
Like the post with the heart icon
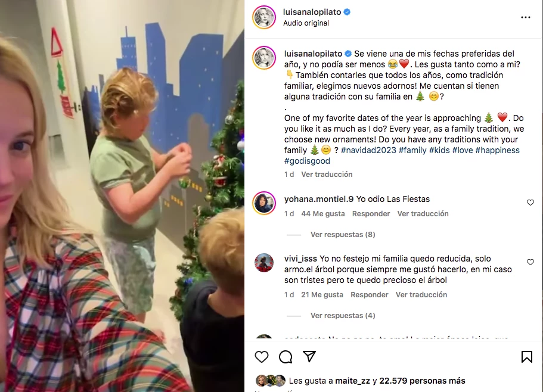tap(262, 357)
